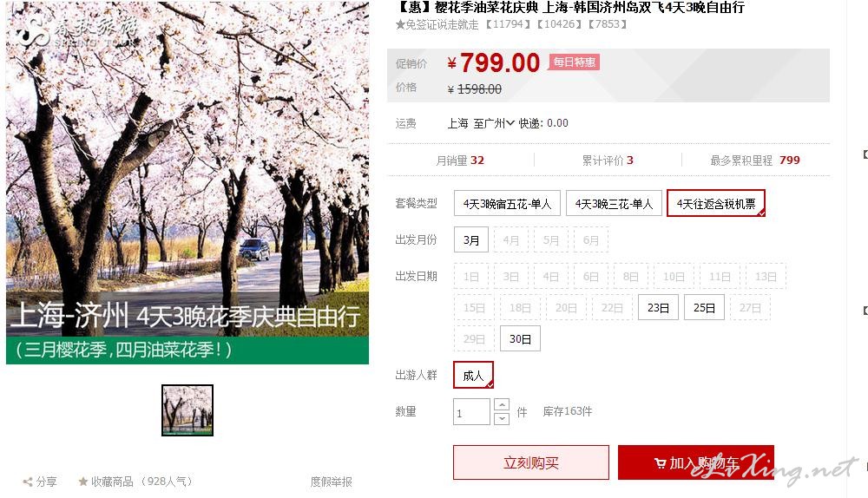Select the 4天往返含税机票 package option
The image size is (868, 498).
click(716, 204)
